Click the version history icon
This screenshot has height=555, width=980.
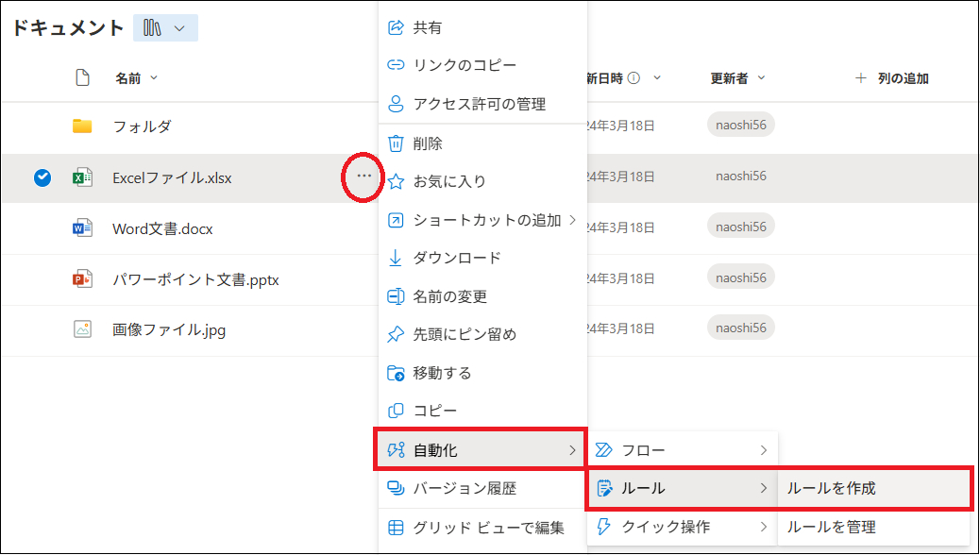pos(396,488)
